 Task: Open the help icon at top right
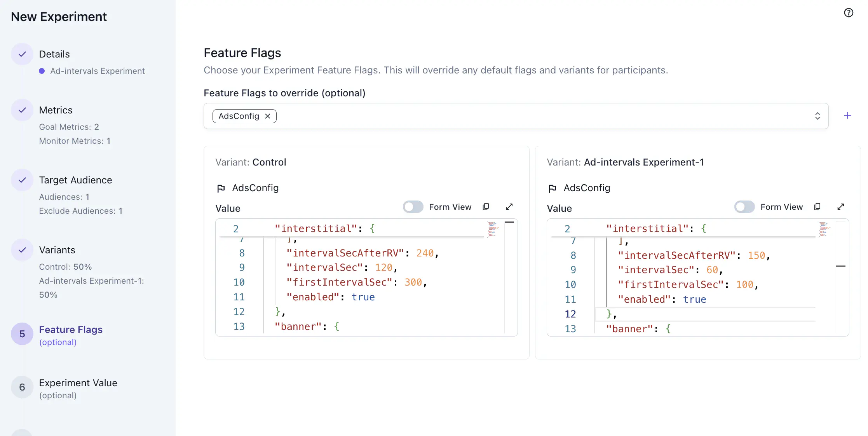click(848, 12)
